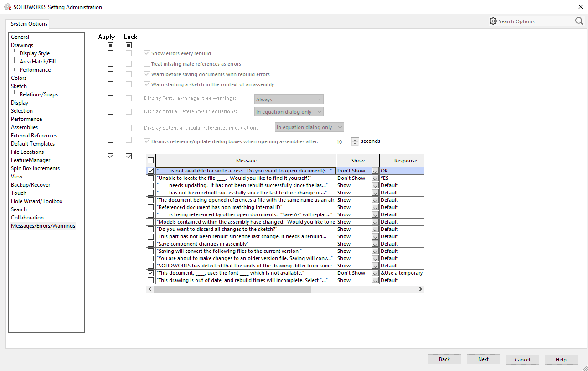Click the table's scroll left arrow
Screen dimensions: 588x371
coord(149,289)
